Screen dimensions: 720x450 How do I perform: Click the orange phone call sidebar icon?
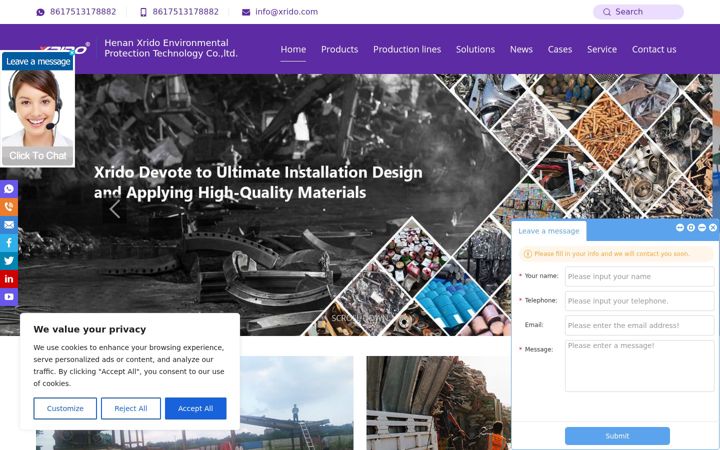click(9, 207)
